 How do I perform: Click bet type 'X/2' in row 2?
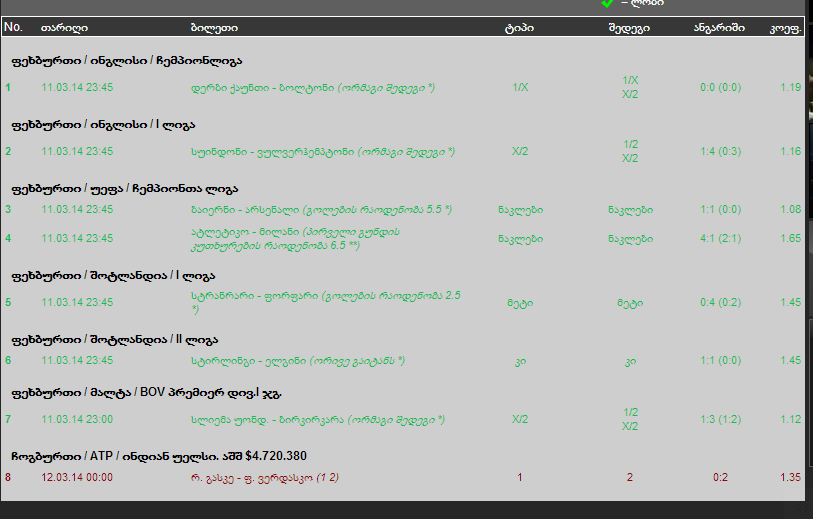(520, 151)
